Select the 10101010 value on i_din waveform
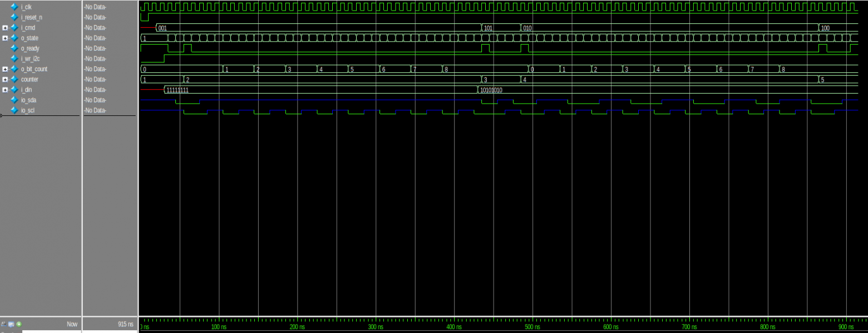 tap(492, 90)
